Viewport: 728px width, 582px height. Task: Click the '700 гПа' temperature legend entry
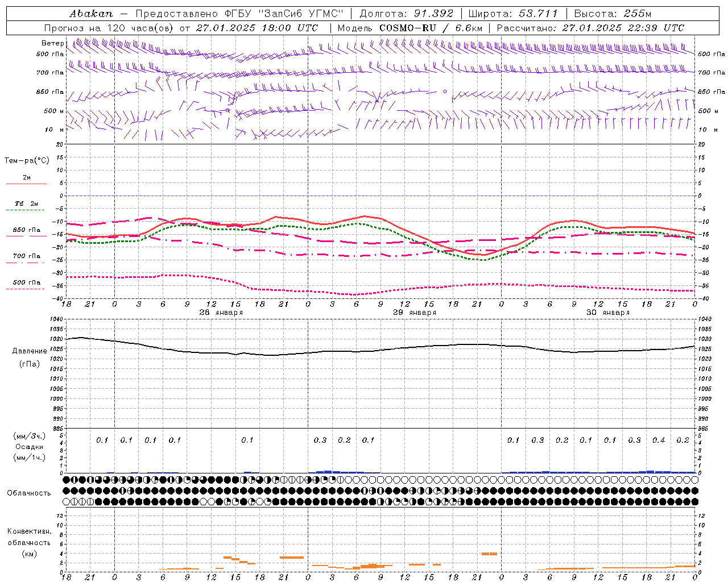(x=27, y=256)
